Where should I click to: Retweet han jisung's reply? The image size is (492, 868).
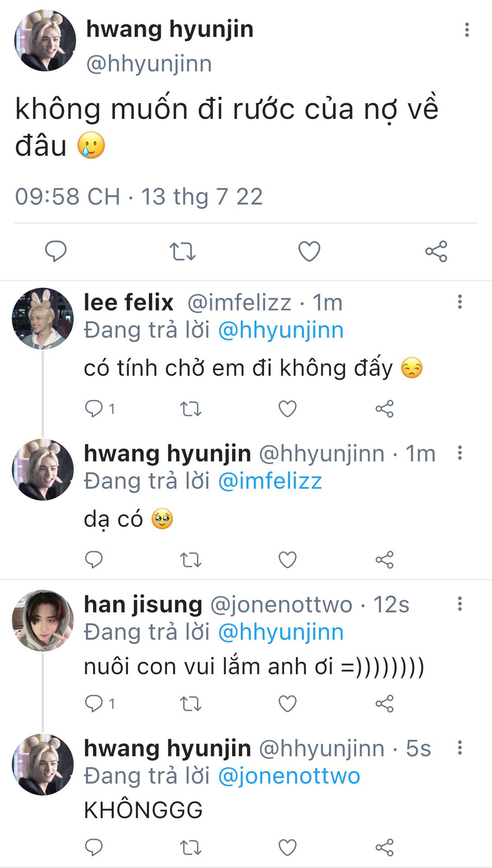click(191, 703)
